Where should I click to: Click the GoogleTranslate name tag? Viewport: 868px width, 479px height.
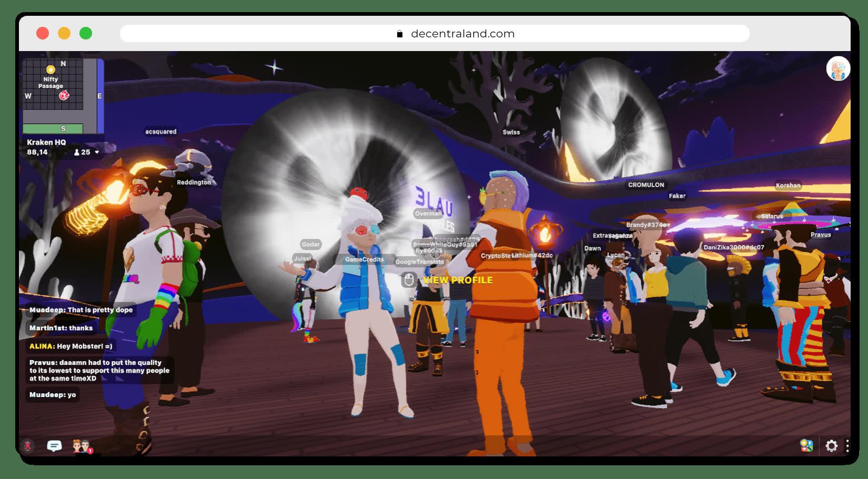pyautogui.click(x=420, y=262)
